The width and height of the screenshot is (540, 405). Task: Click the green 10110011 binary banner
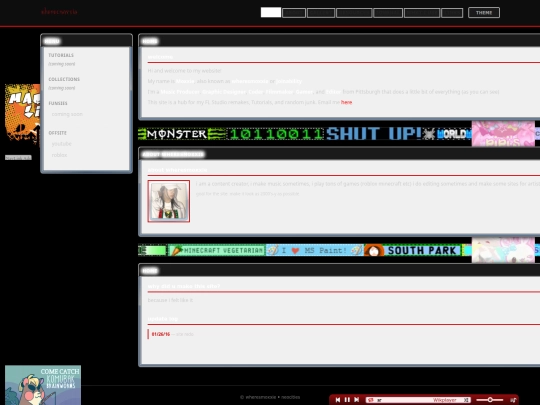coord(276,134)
